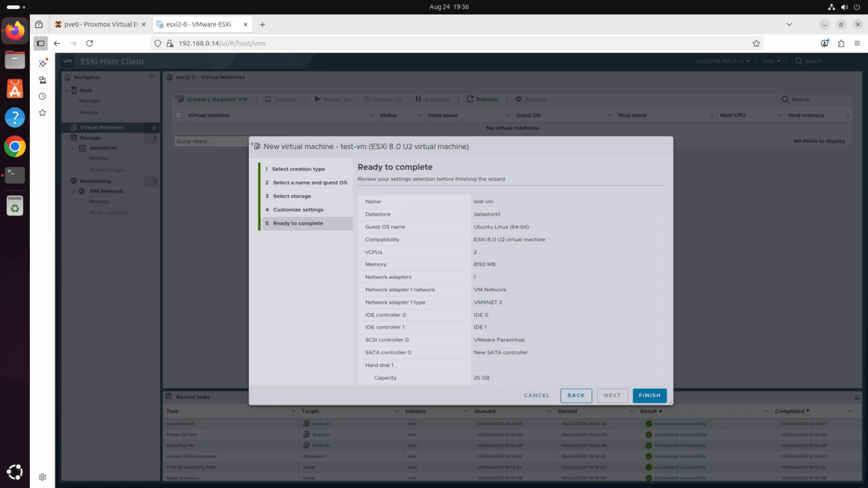The width and height of the screenshot is (868, 488).
Task: Open synced tabs sidebar icon
Action: coord(42,79)
